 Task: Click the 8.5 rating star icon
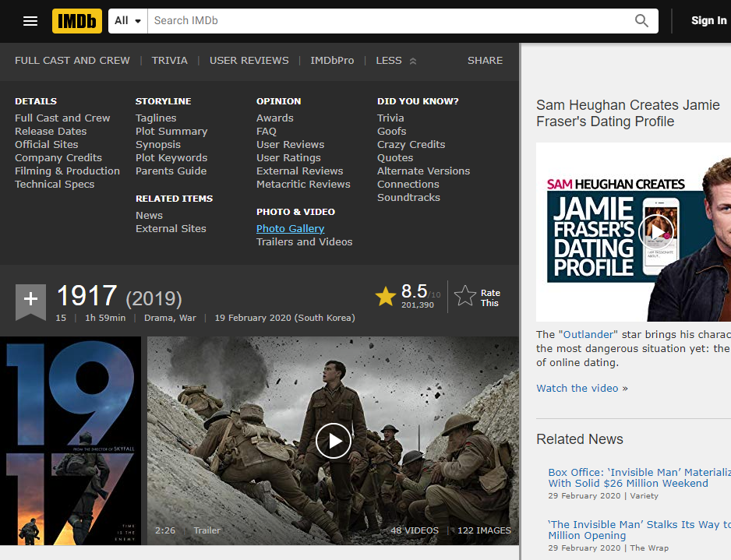[x=386, y=296]
